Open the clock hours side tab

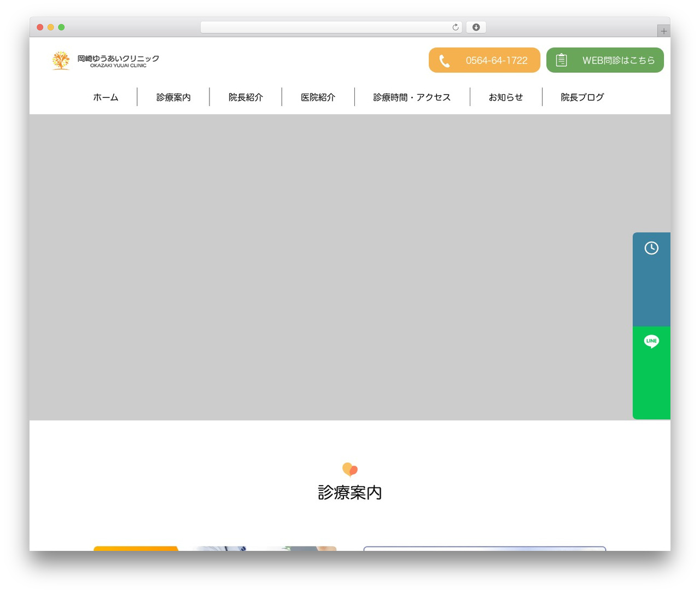[651, 280]
